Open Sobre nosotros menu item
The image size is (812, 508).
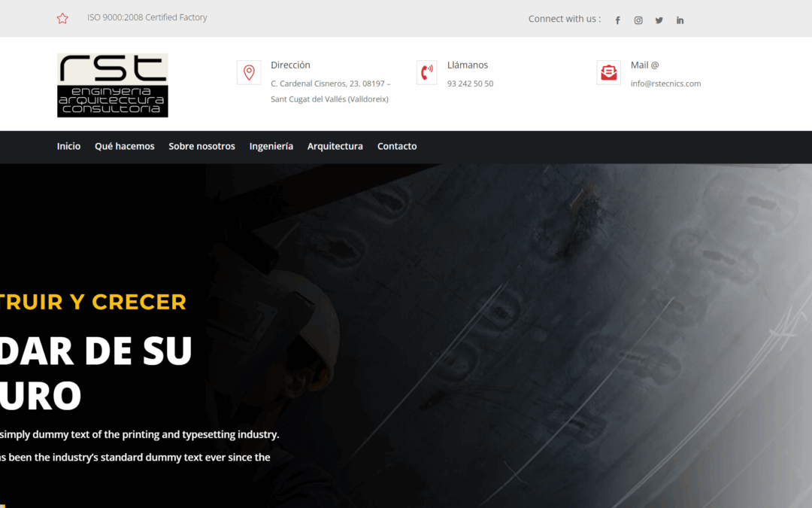point(202,146)
